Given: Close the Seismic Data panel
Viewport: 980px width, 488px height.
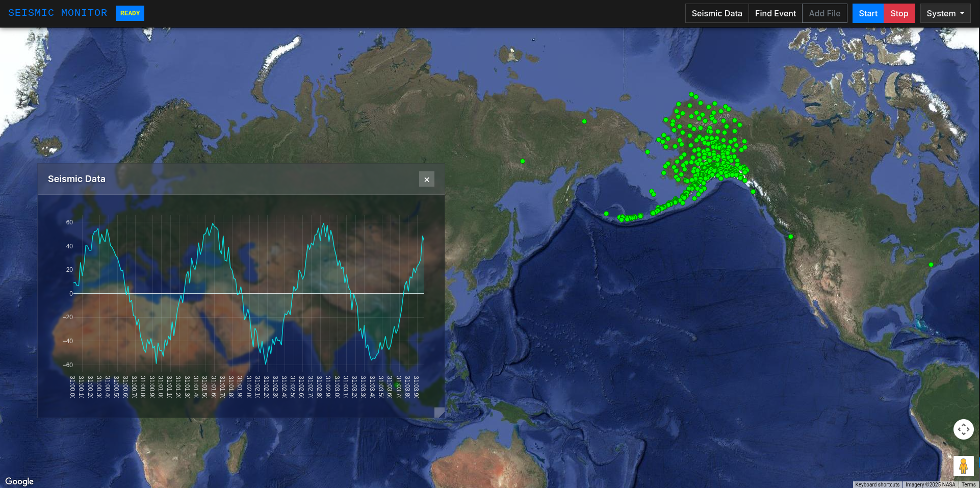Looking at the screenshot, I should tap(427, 179).
